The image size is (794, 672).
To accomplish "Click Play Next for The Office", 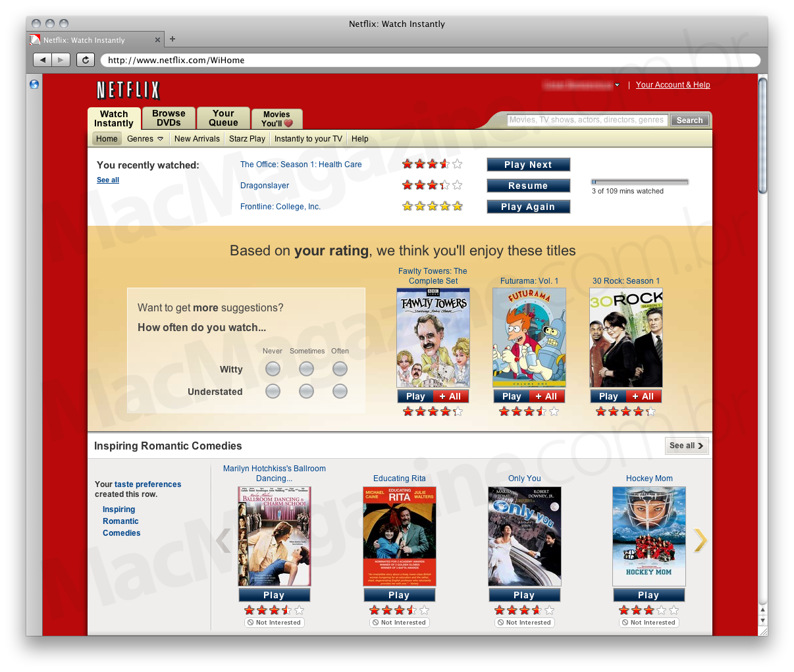I will click(528, 165).
